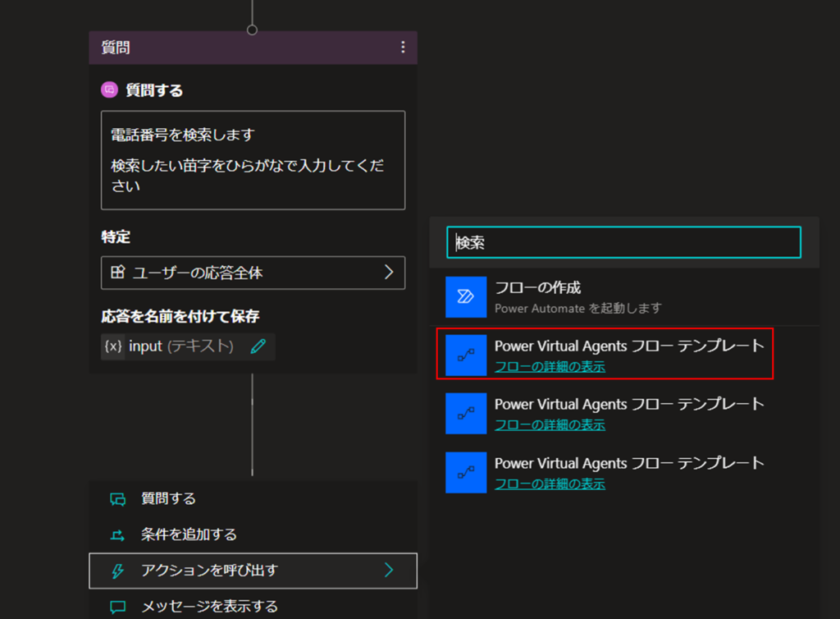This screenshot has height=619, width=840.
Task: Open フローの詳細の表示 link under the first template
Action: coord(550,367)
